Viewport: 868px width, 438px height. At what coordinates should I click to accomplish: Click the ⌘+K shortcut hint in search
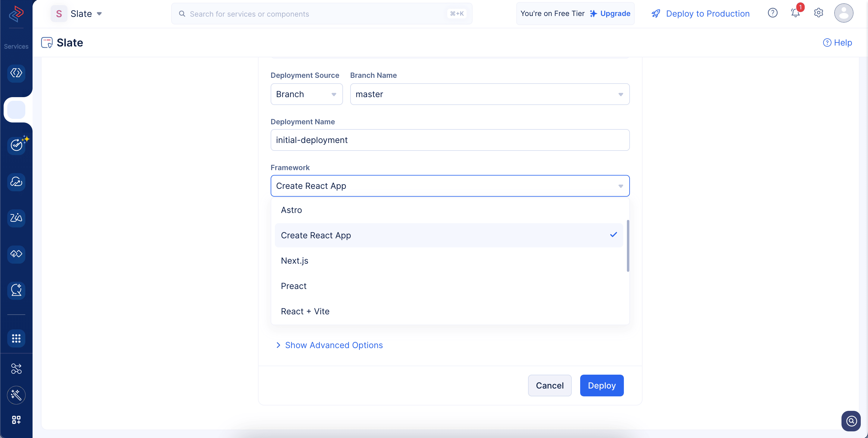pos(457,14)
